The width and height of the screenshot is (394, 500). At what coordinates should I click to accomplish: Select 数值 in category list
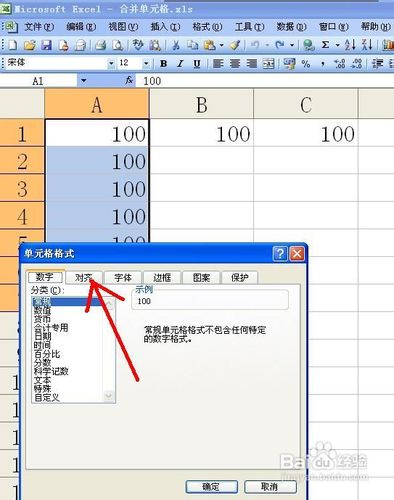pos(42,310)
